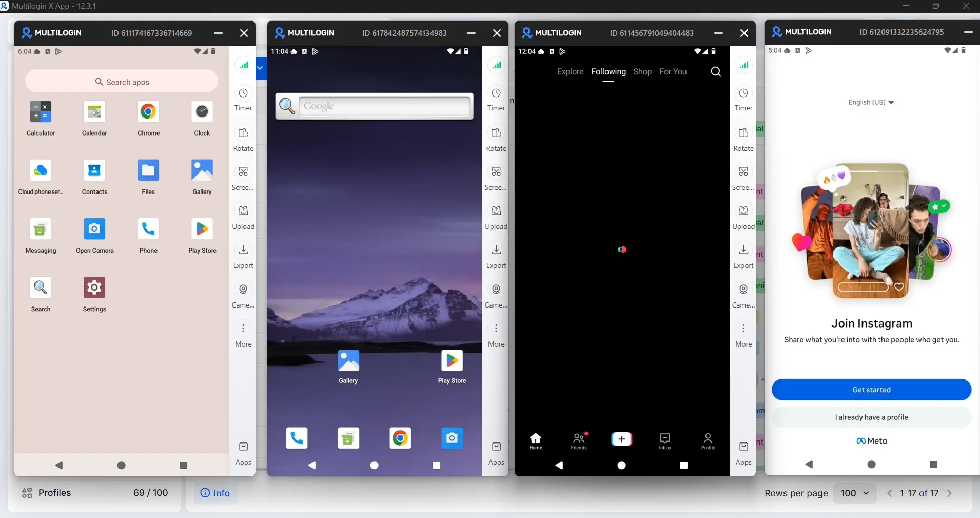Open Gallery on second phone's home screen
980x518 pixels.
[348, 367]
